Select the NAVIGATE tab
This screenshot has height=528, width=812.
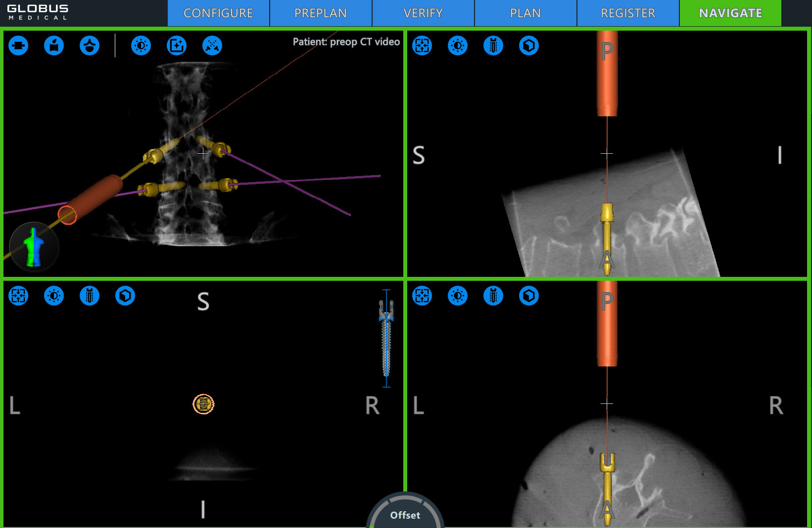tap(730, 13)
